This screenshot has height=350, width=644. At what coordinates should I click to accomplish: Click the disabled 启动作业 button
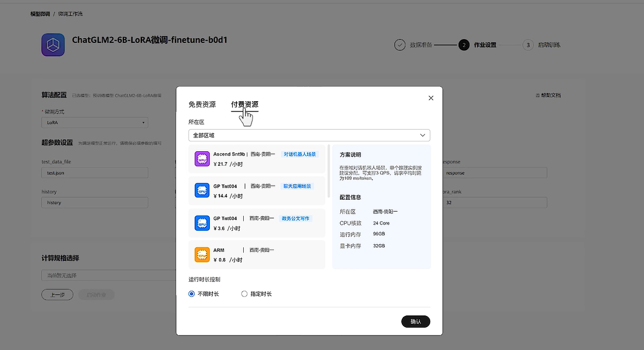pyautogui.click(x=97, y=295)
